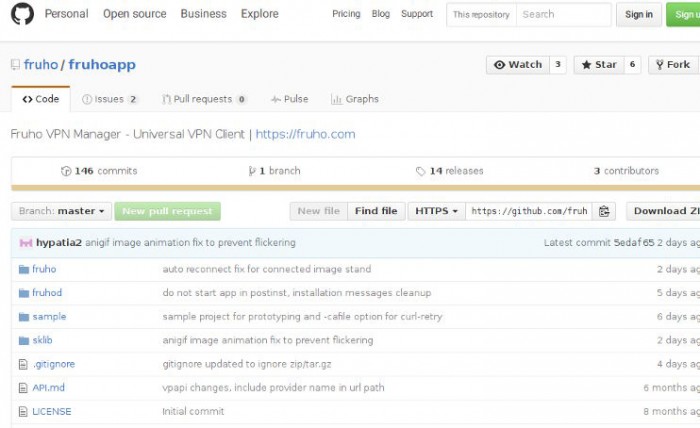Click the Star button
This screenshot has width=700, height=428.
coord(599,65)
